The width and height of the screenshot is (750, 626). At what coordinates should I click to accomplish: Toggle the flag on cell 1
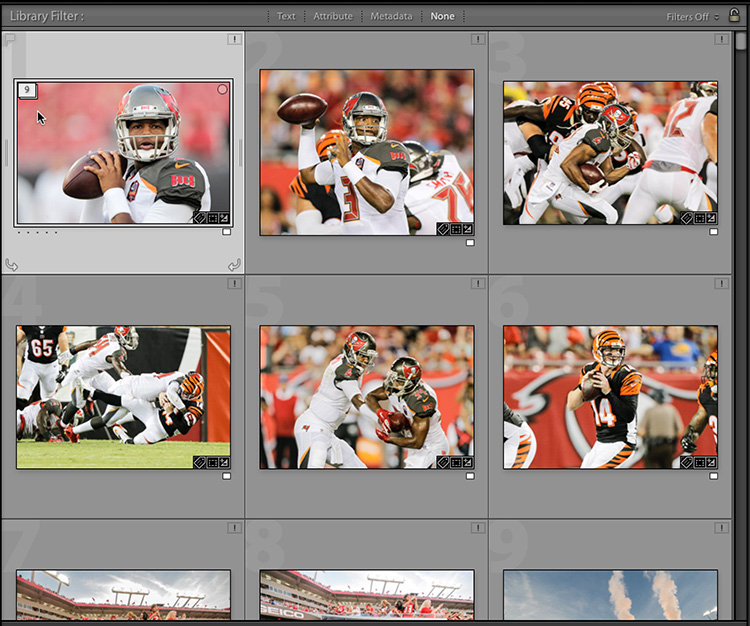pyautogui.click(x=9, y=41)
